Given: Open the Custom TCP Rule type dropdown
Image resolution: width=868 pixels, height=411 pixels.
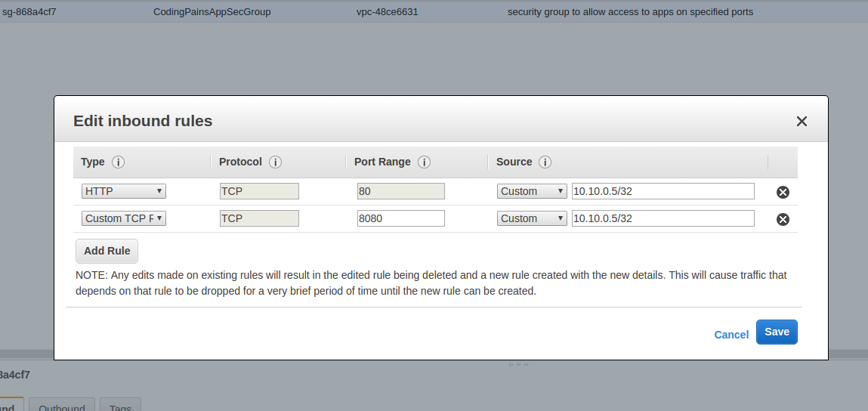Looking at the screenshot, I should pos(123,218).
